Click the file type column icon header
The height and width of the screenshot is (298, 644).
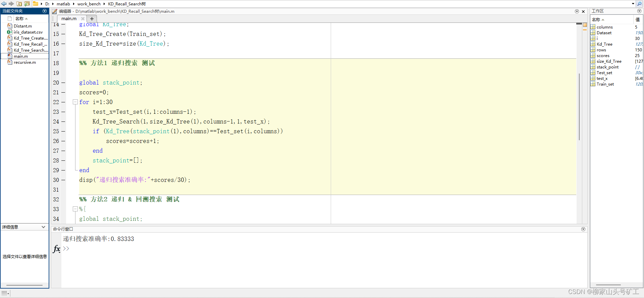(10, 18)
